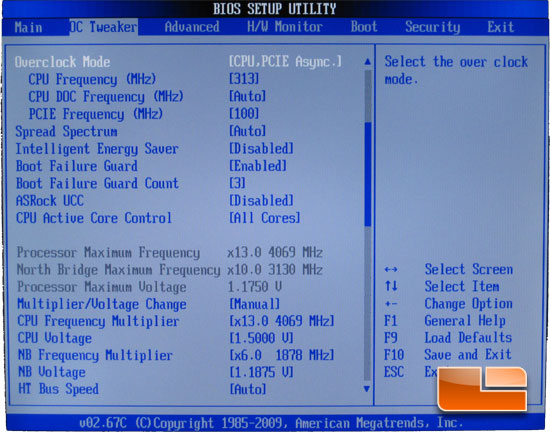Open the Main tab
The image size is (550, 432).
click(28, 27)
